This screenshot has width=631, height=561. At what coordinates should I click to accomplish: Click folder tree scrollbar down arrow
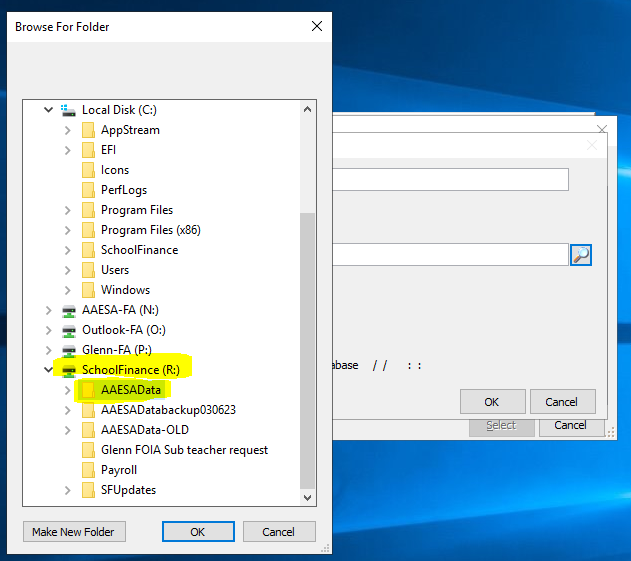307,498
